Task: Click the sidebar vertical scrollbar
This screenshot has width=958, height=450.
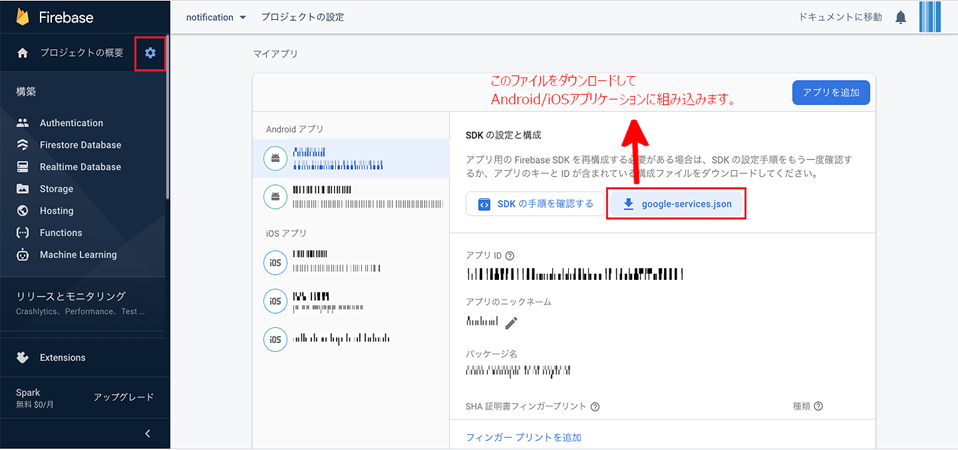Action: coord(167,116)
